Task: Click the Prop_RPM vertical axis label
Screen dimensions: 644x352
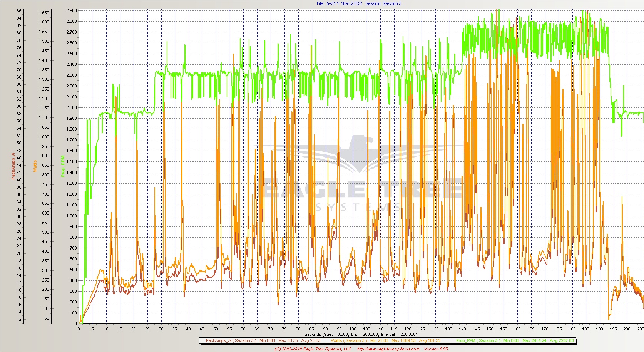Action: tap(63, 166)
